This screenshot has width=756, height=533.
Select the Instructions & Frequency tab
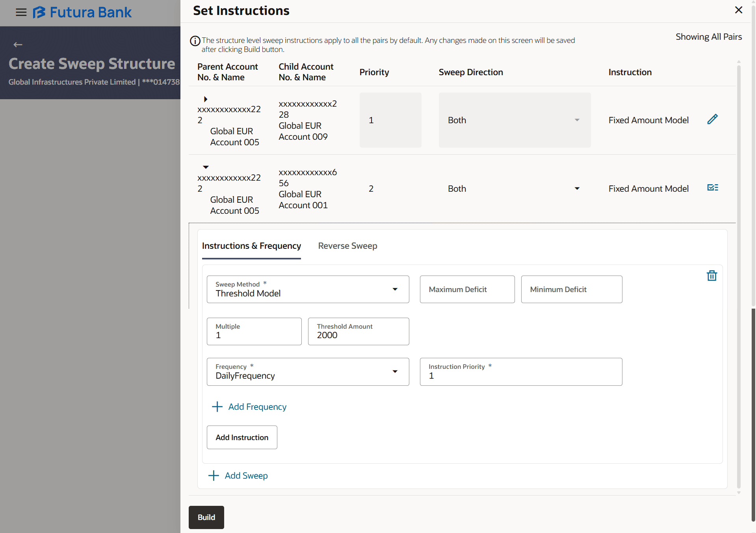point(251,246)
